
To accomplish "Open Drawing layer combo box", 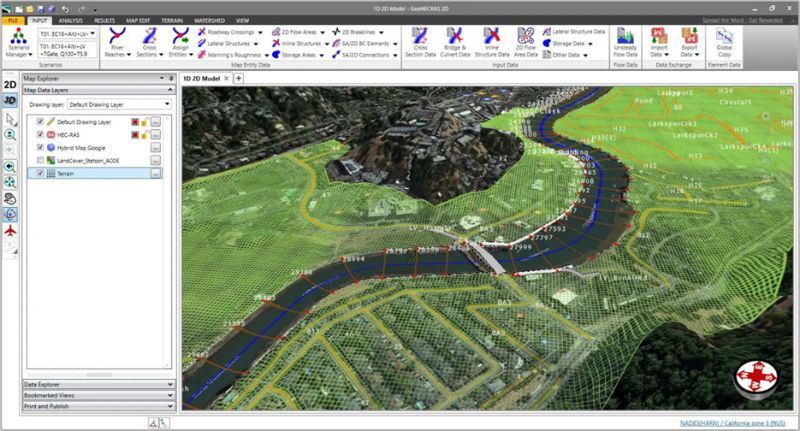I will [x=119, y=105].
